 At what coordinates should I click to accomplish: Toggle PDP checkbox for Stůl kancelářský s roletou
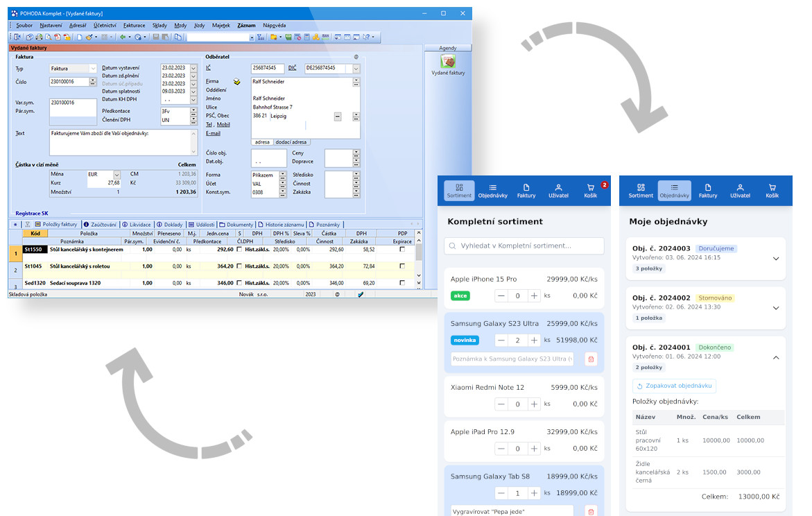[x=402, y=266]
